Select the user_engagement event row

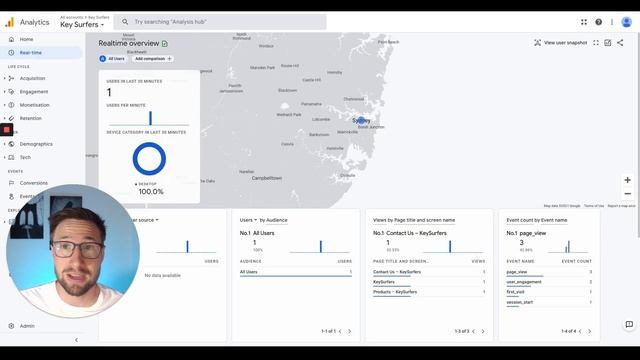(549, 282)
